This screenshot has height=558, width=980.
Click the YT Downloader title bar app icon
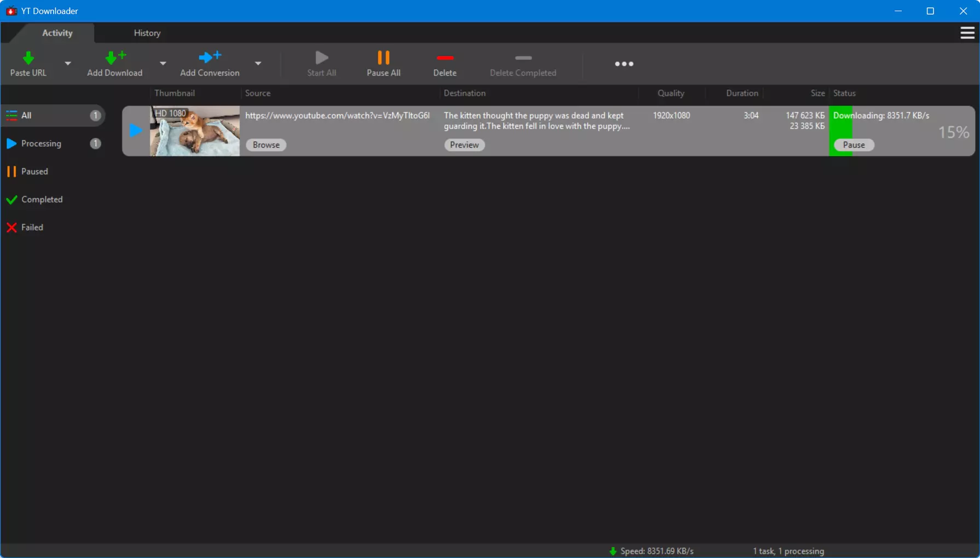[11, 11]
